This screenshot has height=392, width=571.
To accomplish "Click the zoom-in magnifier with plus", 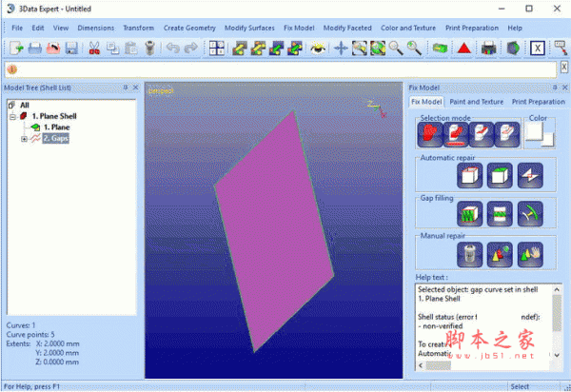I will tap(414, 48).
